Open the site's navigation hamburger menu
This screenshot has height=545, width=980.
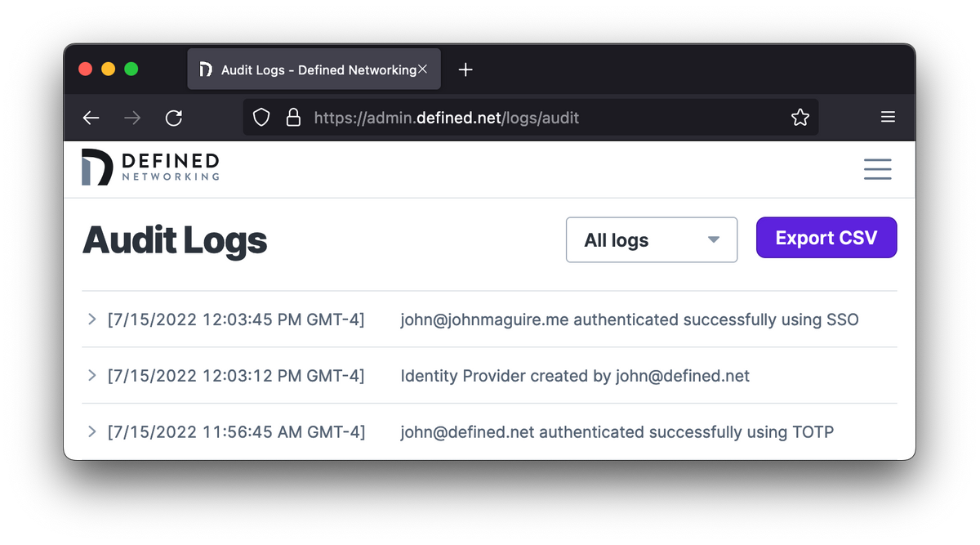pos(877,169)
